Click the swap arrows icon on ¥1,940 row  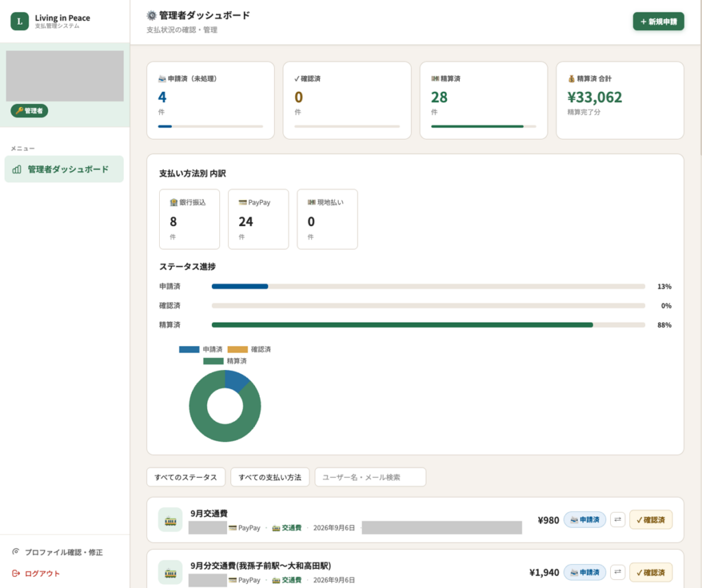point(618,572)
